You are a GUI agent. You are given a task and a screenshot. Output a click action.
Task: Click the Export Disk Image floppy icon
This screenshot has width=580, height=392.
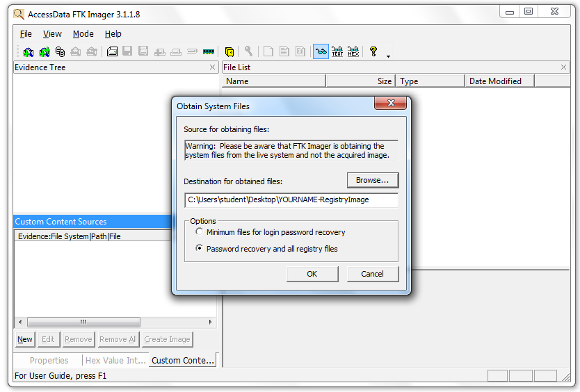point(127,51)
